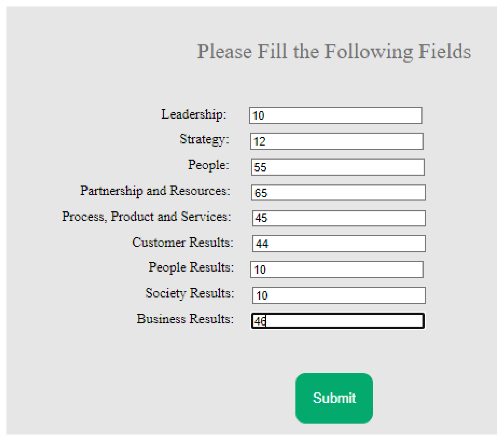
Task: Click the Partnership and Resources input box
Action: point(338,193)
